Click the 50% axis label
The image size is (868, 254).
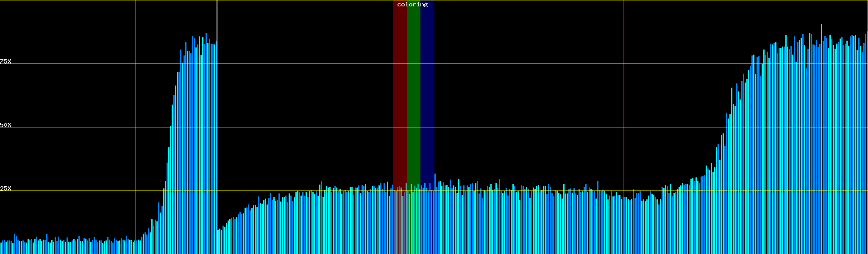(6, 125)
